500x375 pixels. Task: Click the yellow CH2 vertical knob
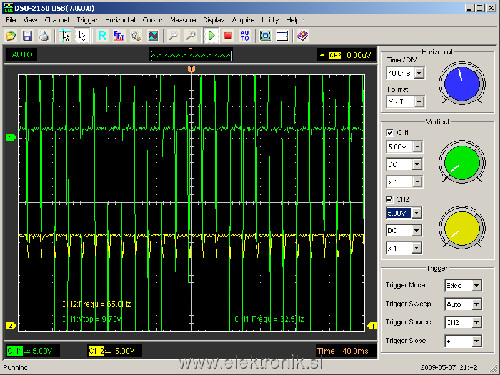coord(462,228)
